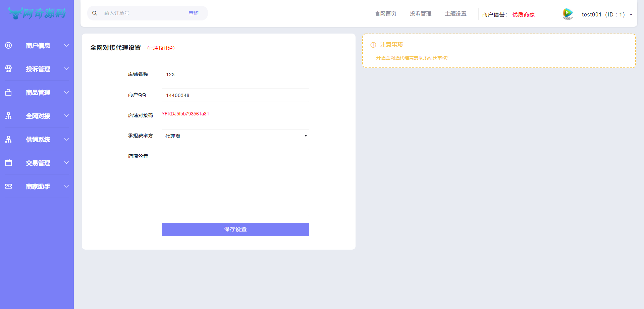Open 主题设置 in top navigation
This screenshot has height=309, width=644.
coord(455,14)
